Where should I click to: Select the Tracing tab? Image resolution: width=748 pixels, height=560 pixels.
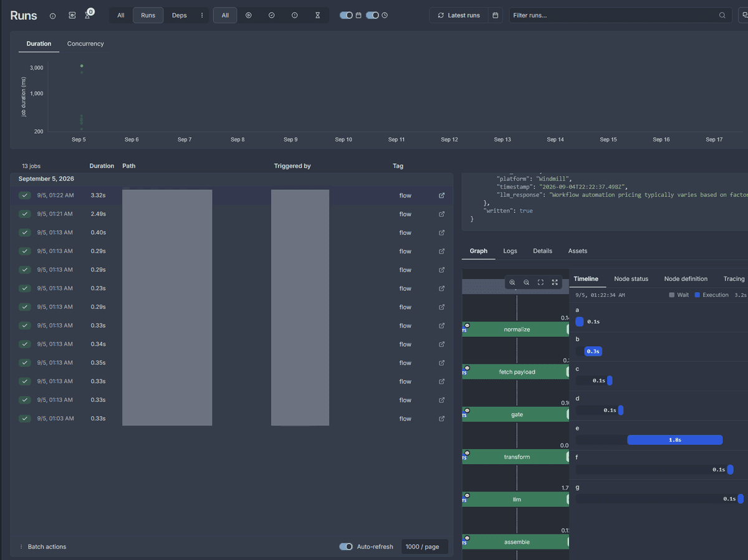[x=734, y=279]
